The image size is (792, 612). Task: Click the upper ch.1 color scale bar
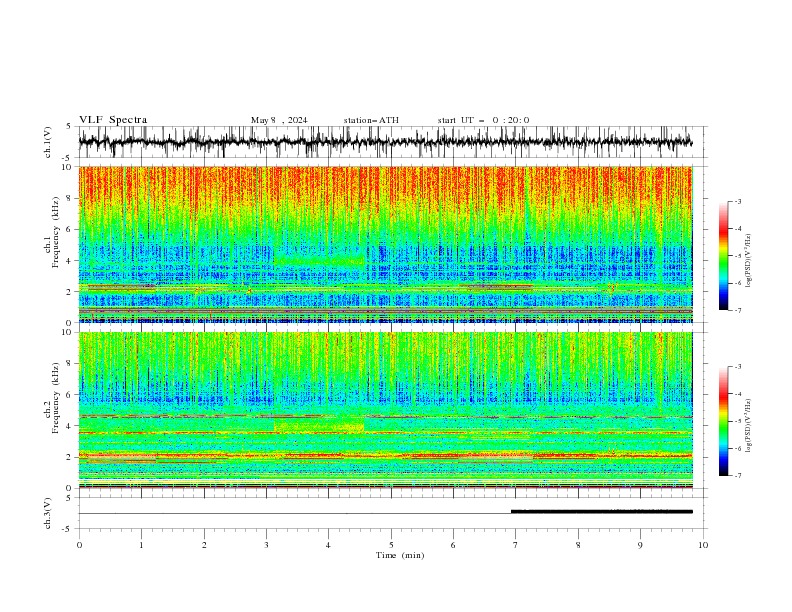coord(724,256)
